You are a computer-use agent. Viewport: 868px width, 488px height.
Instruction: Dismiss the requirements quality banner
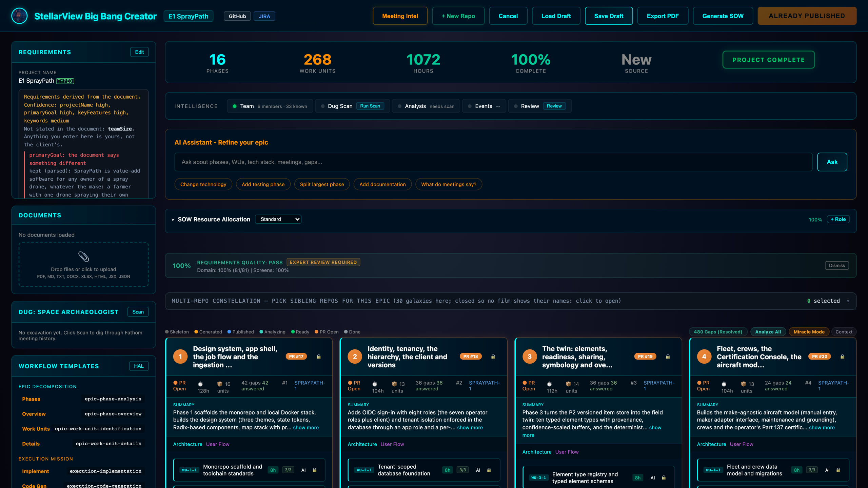(x=837, y=265)
